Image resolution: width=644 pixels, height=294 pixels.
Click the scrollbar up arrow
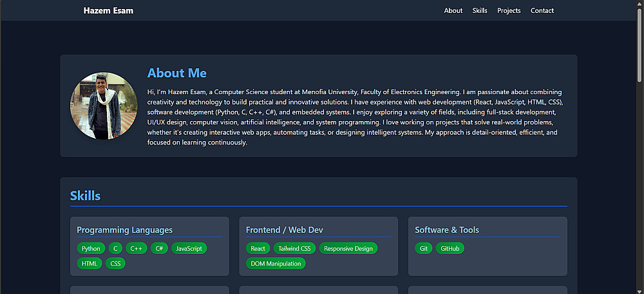pos(639,3)
